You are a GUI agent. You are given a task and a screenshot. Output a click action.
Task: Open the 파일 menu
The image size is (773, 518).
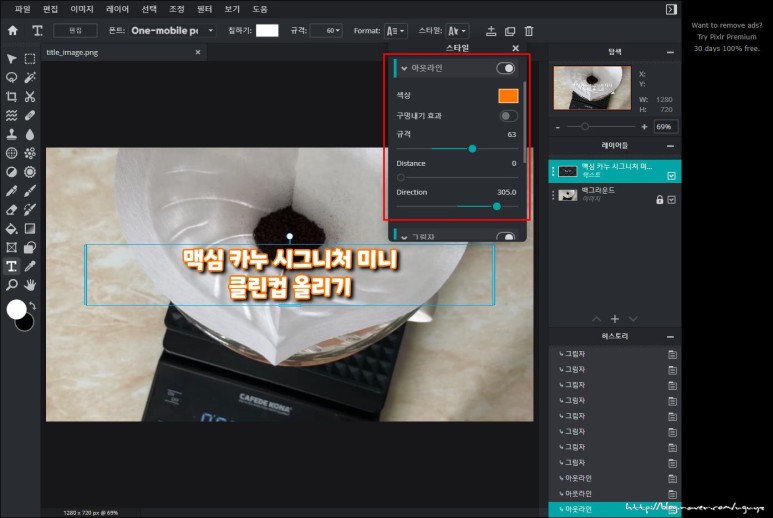(x=23, y=9)
